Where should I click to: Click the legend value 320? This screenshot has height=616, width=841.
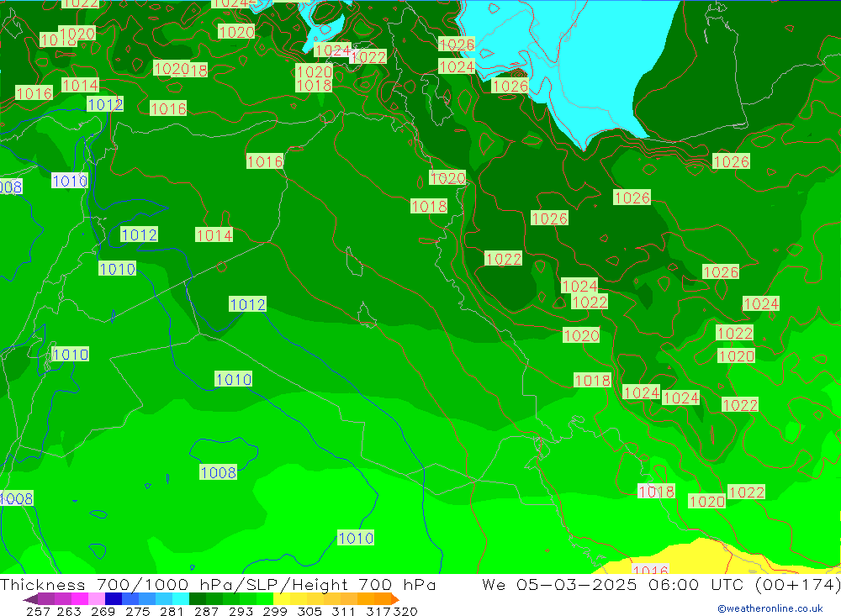coord(405,611)
